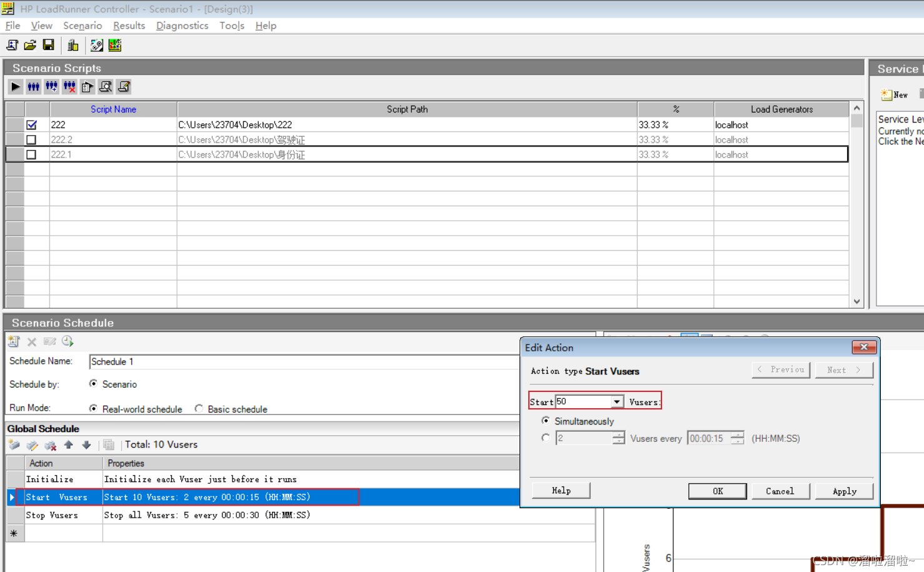Click the schedule start time clock icon

click(x=68, y=341)
